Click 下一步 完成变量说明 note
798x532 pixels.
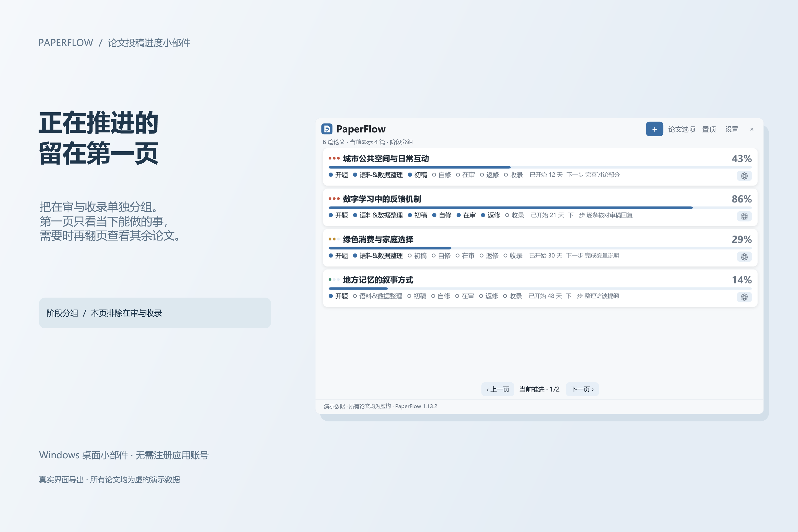click(x=593, y=255)
